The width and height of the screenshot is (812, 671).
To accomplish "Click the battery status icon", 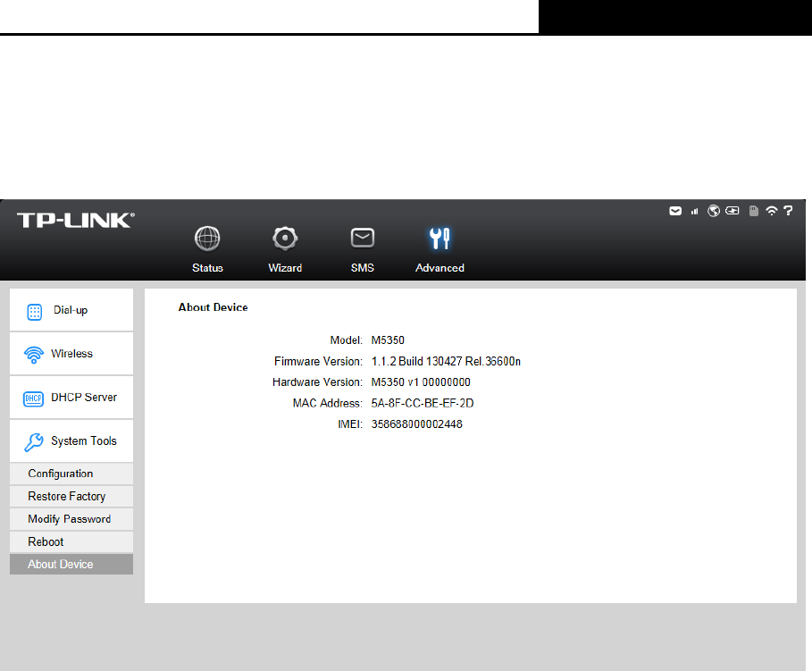I will tap(732, 211).
